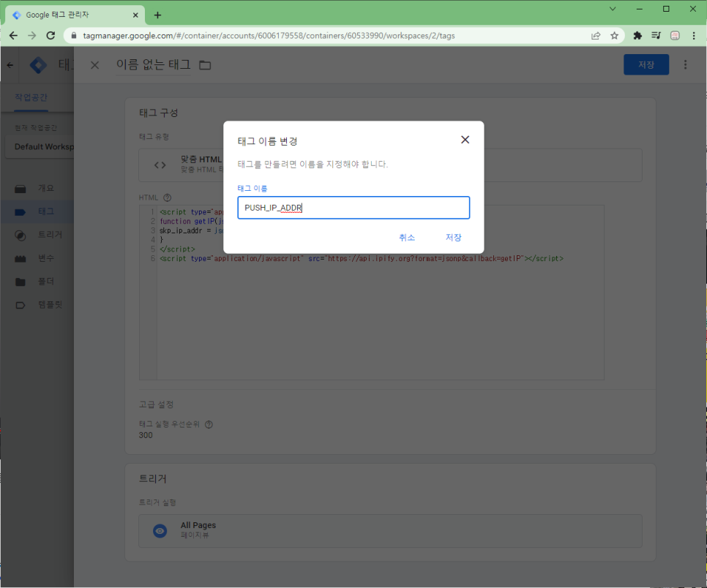Click the help icon beside tag firing priority
Viewport: 707px width, 588px height.
pyautogui.click(x=209, y=424)
